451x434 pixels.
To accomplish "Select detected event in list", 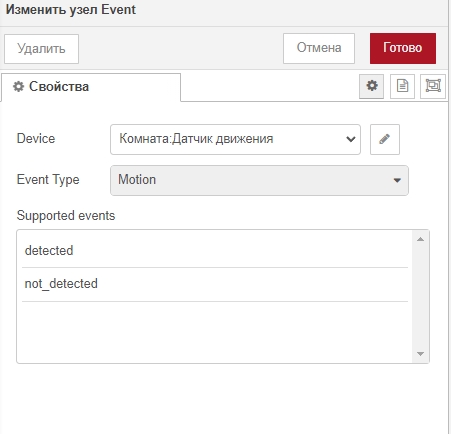I will click(x=215, y=250).
